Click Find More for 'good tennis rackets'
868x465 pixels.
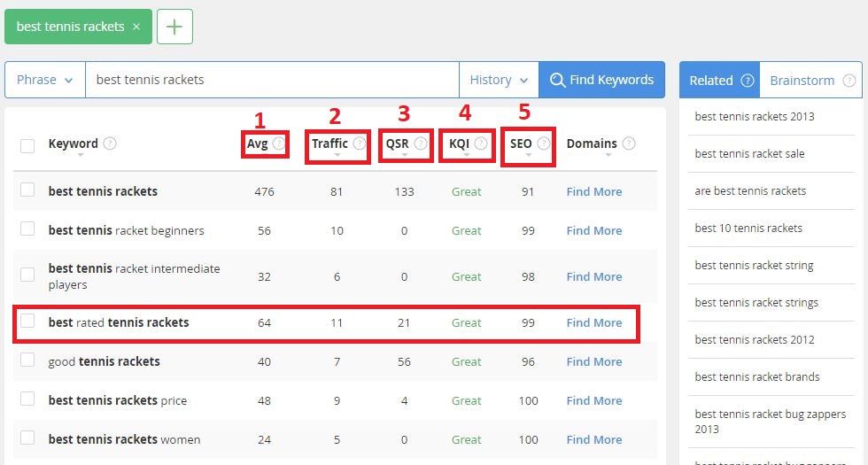coord(594,361)
